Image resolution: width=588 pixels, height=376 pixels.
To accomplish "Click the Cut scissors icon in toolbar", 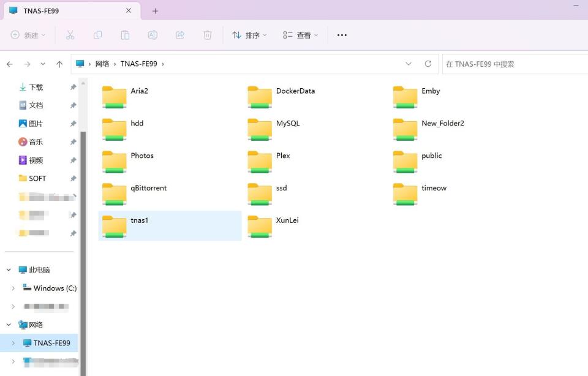I will (x=70, y=36).
